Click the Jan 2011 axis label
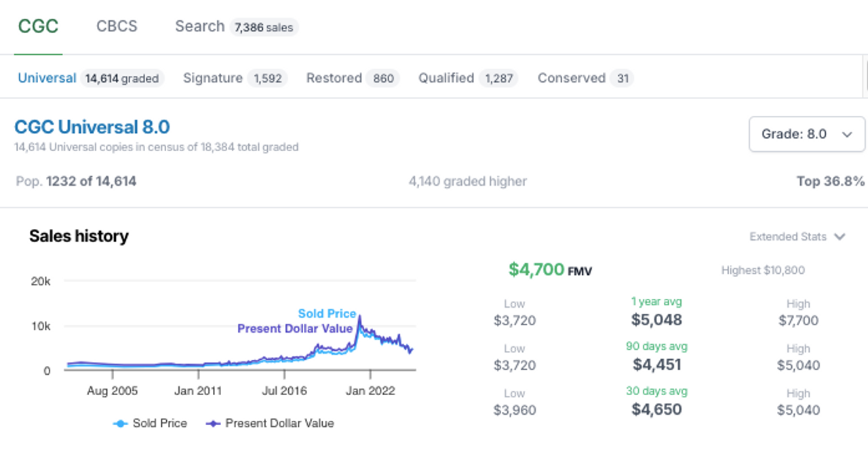Image resolution: width=868 pixels, height=452 pixels. tap(199, 391)
